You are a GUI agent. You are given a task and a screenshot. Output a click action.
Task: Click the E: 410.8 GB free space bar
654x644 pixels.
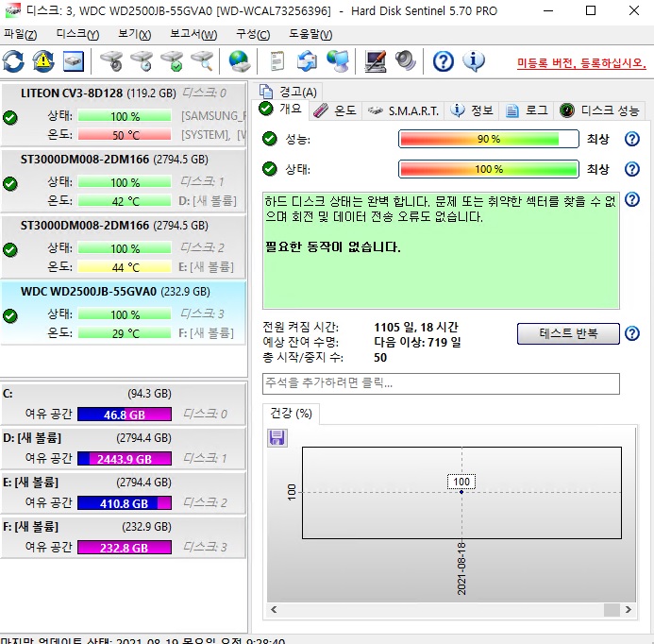[125, 503]
